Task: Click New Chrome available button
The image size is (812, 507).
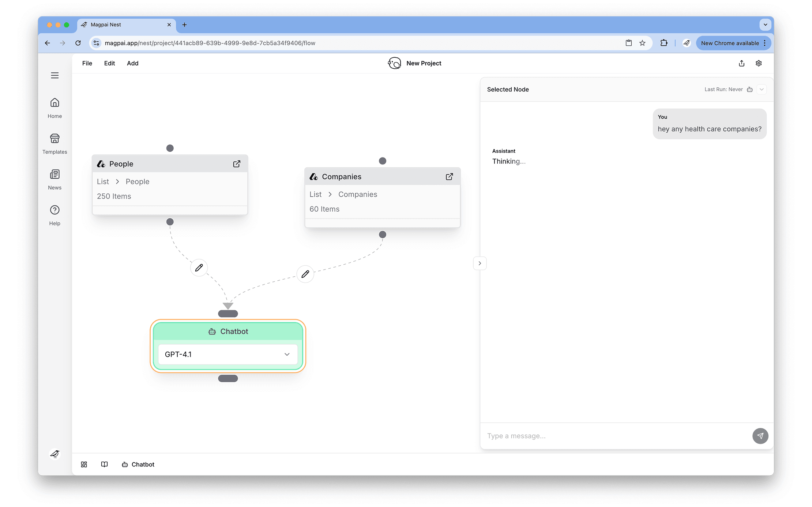Action: tap(730, 43)
